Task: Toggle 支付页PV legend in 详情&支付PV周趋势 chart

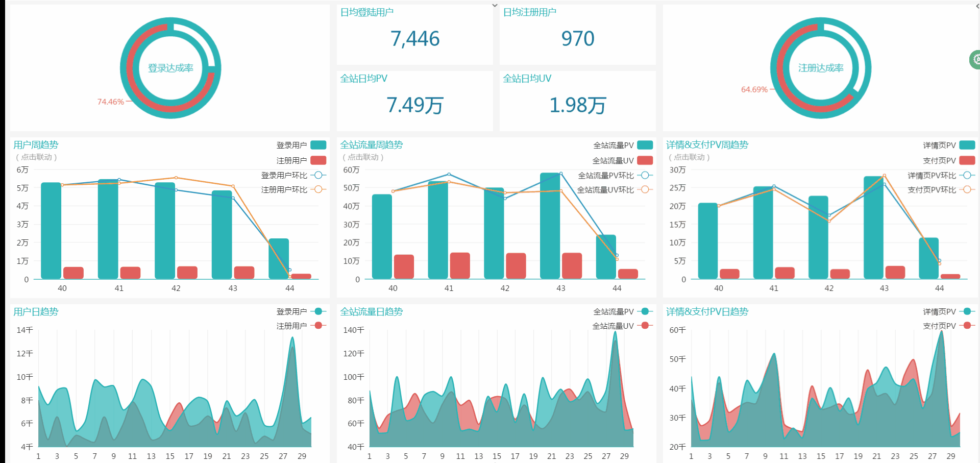Action: click(949, 160)
